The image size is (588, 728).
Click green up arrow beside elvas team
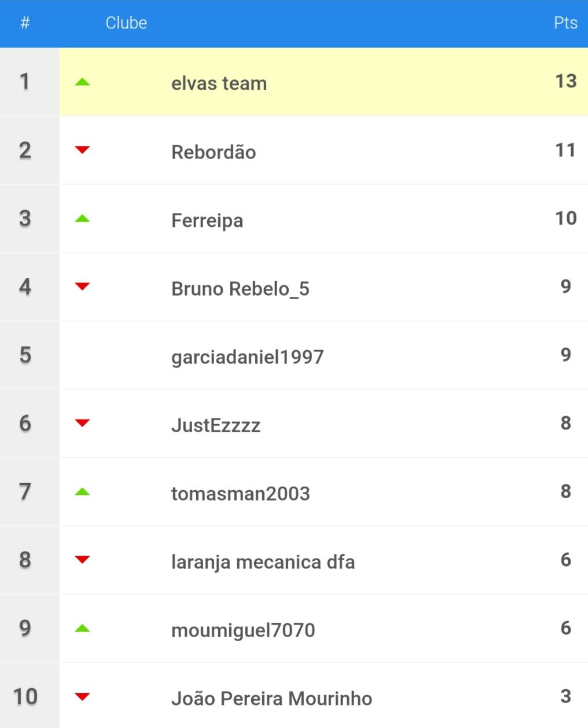tap(83, 82)
